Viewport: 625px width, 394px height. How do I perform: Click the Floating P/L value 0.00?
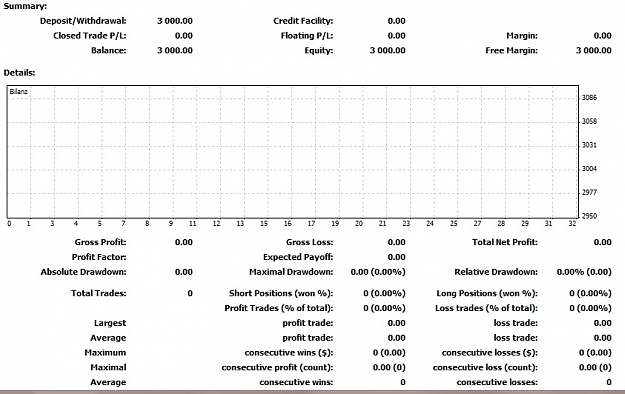[396, 36]
